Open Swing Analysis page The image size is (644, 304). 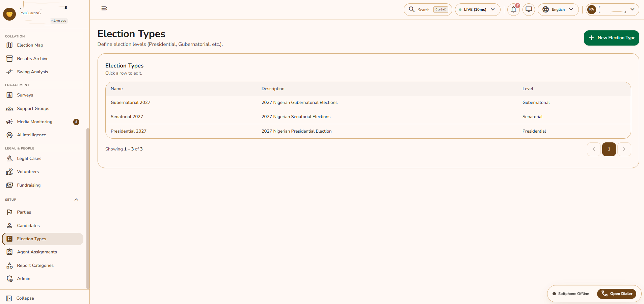point(43,72)
